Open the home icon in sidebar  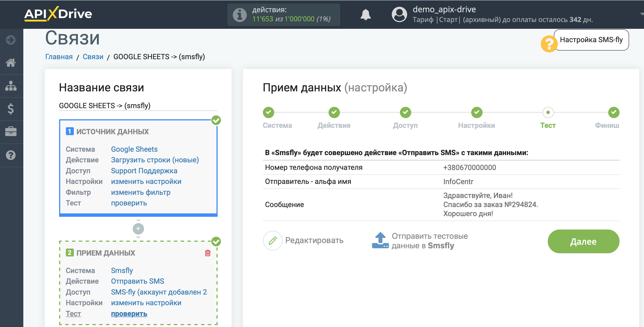pyautogui.click(x=11, y=63)
